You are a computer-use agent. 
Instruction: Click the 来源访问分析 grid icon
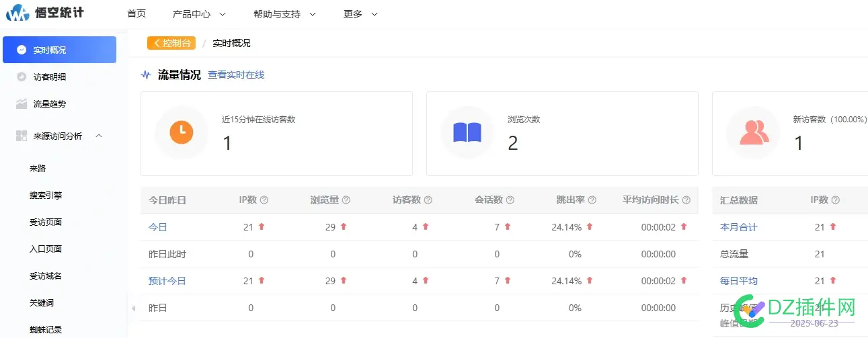point(22,136)
